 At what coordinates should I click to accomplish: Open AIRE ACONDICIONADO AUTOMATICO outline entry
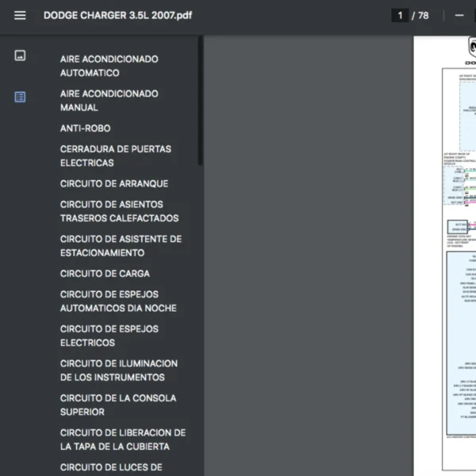click(x=109, y=66)
